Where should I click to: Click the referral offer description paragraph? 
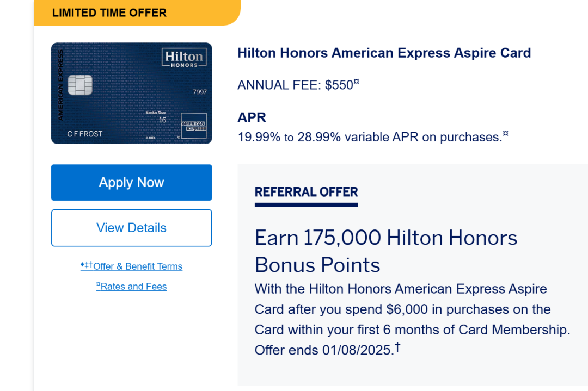coord(412,319)
